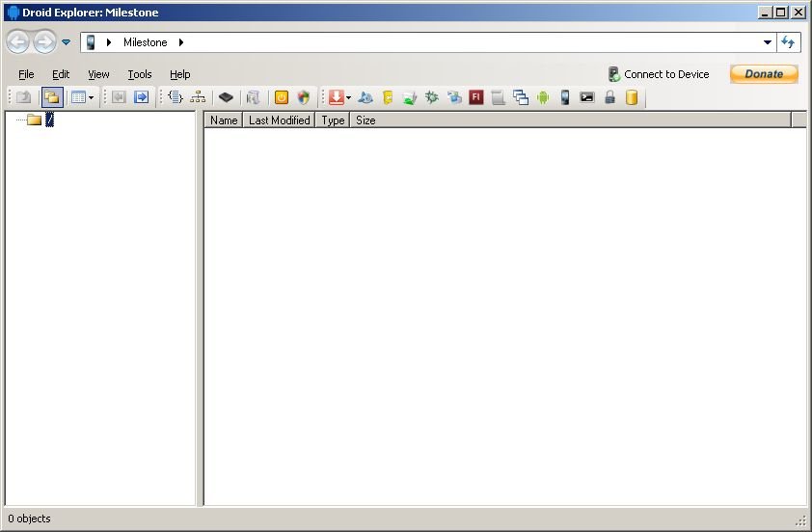Click the black device box toolbar icon

[x=226, y=97]
